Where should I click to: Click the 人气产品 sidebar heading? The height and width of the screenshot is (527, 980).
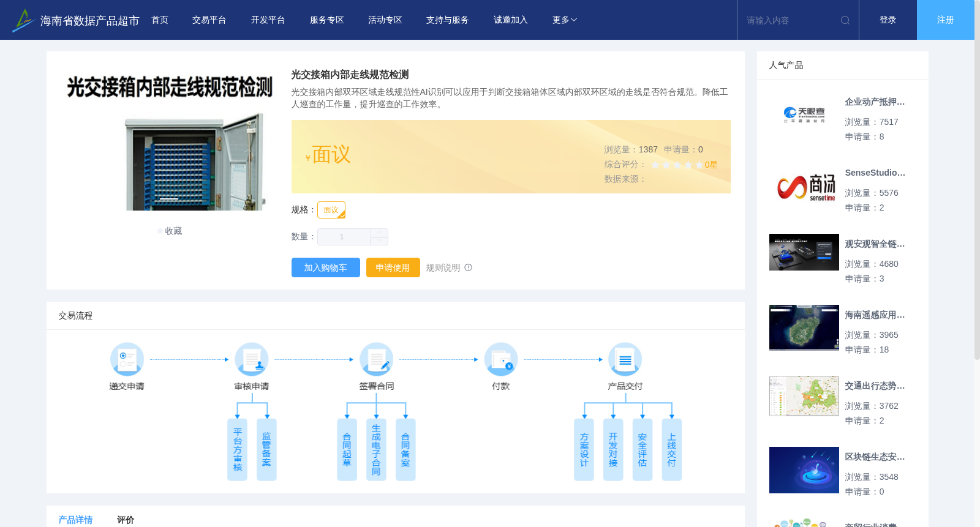[786, 65]
